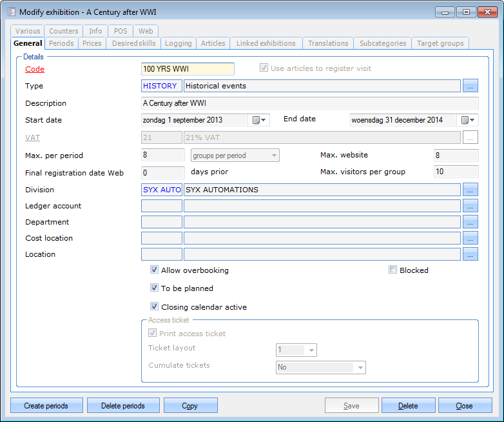Screen dimensions: 504x422
Task: Click the Create periods button
Action: pos(47,406)
